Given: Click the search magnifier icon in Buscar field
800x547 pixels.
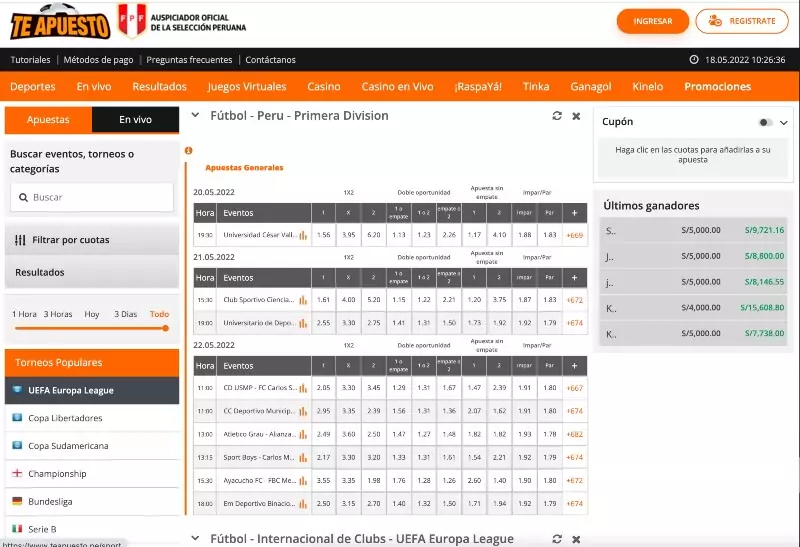Looking at the screenshot, I should click(x=23, y=197).
